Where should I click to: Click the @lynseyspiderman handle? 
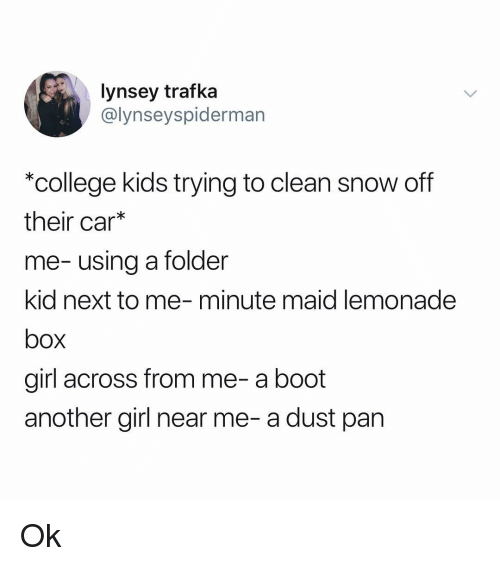[183, 115]
